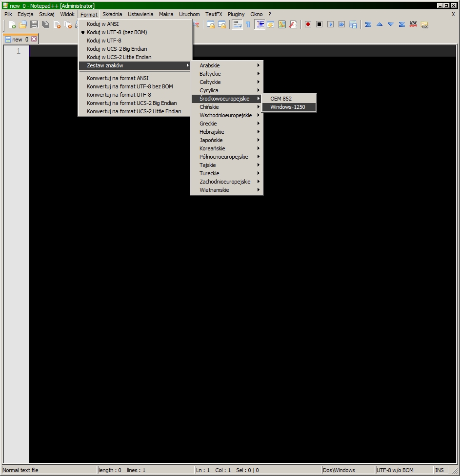
Task: Toggle word wrap in the toolbar
Action: (x=237, y=24)
